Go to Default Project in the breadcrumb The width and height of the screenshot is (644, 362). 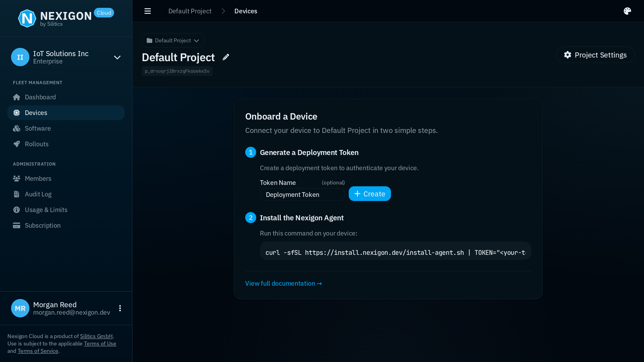[x=190, y=11]
